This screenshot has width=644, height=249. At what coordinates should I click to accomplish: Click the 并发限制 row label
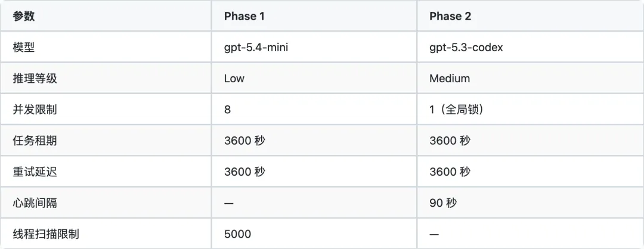coord(35,110)
